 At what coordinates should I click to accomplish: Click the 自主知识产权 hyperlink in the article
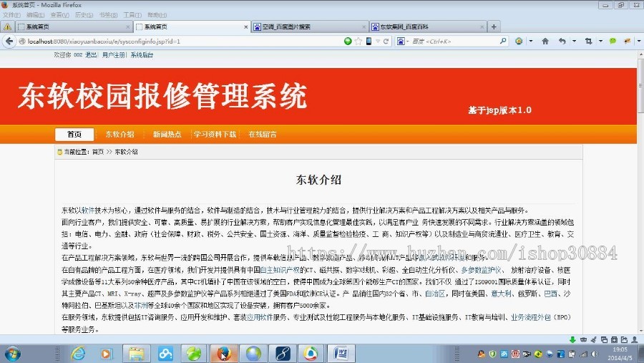(x=280, y=270)
